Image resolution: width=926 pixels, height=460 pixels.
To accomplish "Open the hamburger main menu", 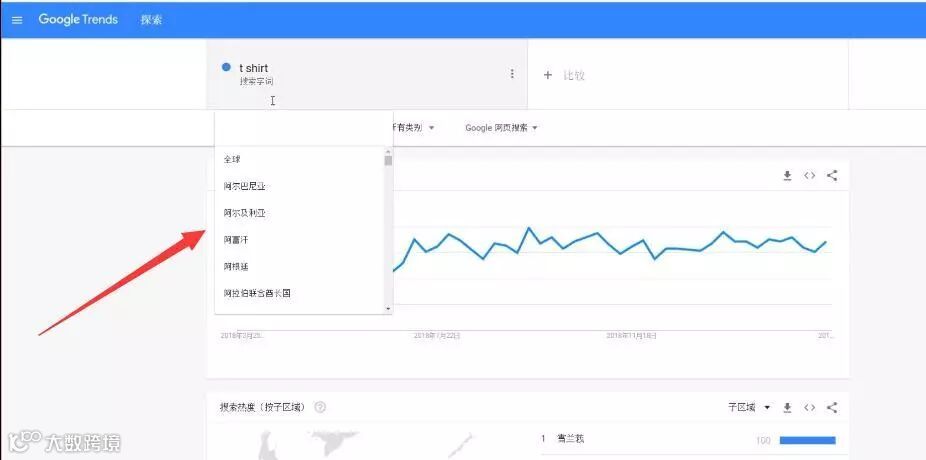I will click(17, 19).
